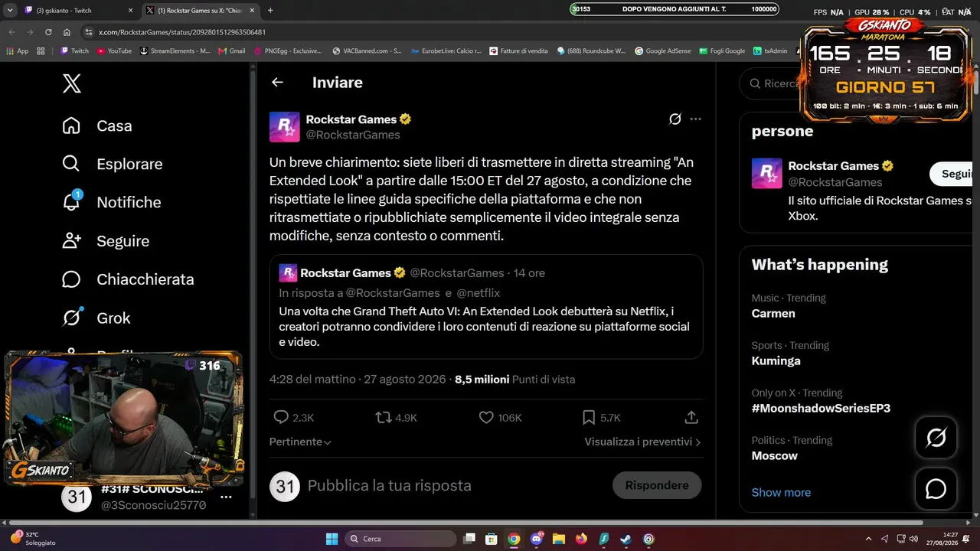Show hidden system tray icons

pyautogui.click(x=868, y=539)
